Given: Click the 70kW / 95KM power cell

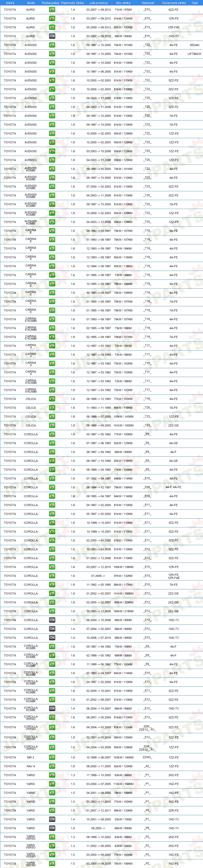Looking at the screenshot, I should coord(123,647).
